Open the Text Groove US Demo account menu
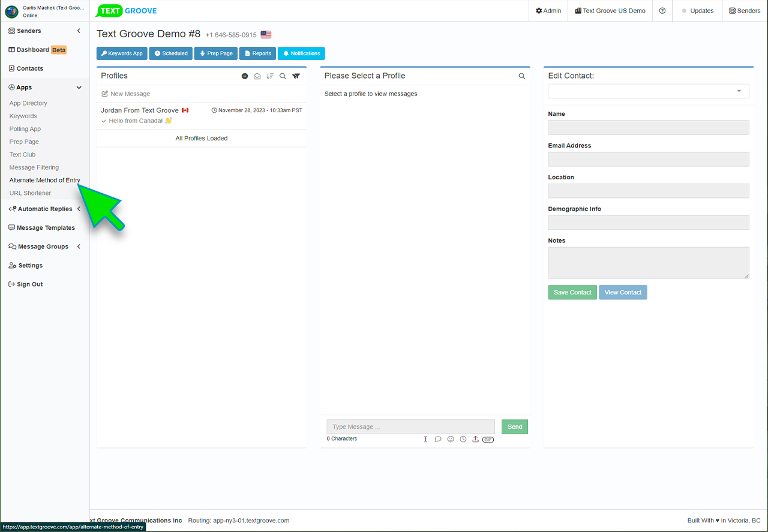Image resolution: width=768 pixels, height=532 pixels. click(610, 11)
